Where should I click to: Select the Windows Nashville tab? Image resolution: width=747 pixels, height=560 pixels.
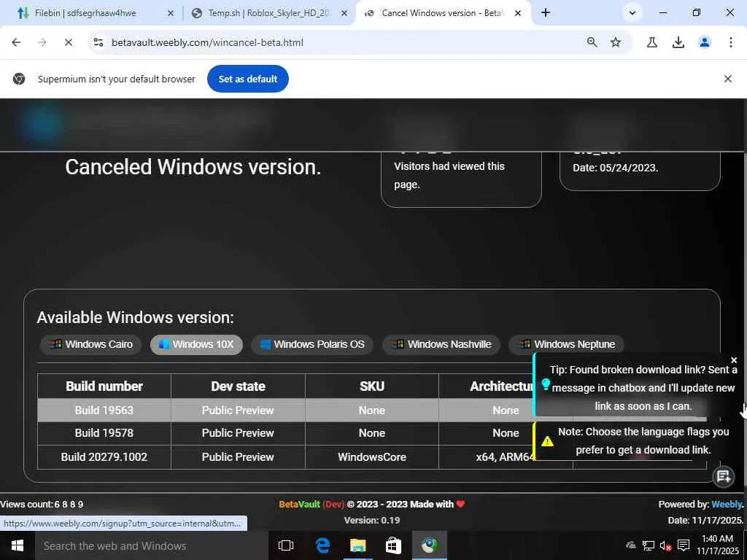441,344
